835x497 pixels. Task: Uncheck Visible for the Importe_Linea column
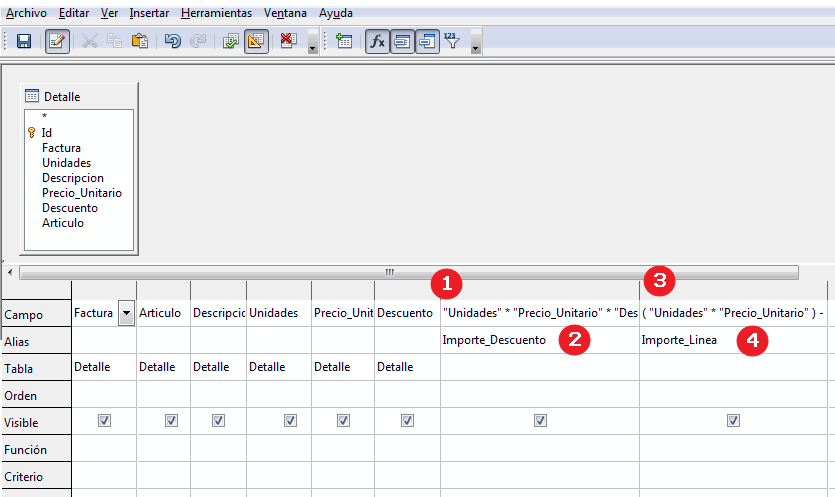tap(733, 421)
